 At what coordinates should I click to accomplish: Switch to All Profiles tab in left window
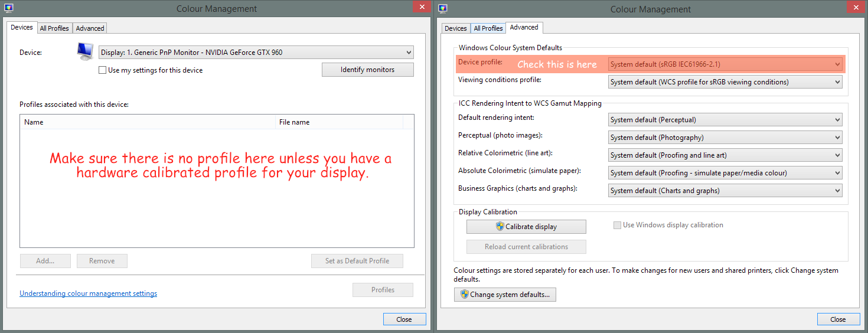pyautogui.click(x=54, y=28)
